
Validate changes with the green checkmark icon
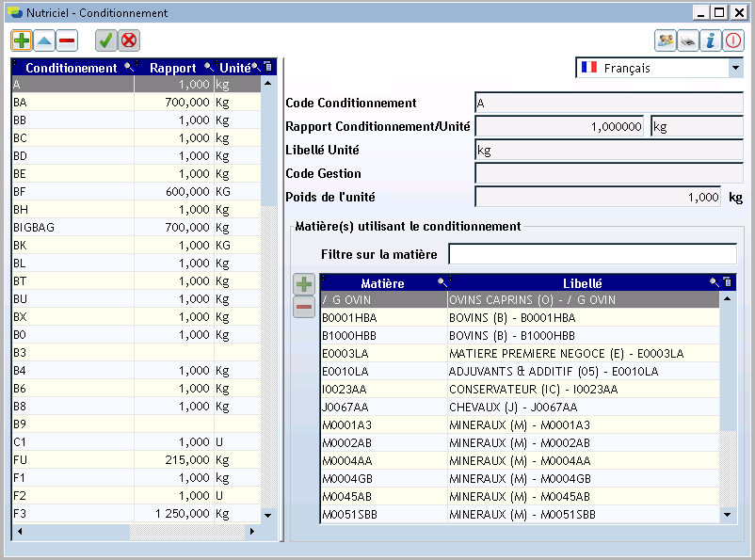[x=106, y=40]
